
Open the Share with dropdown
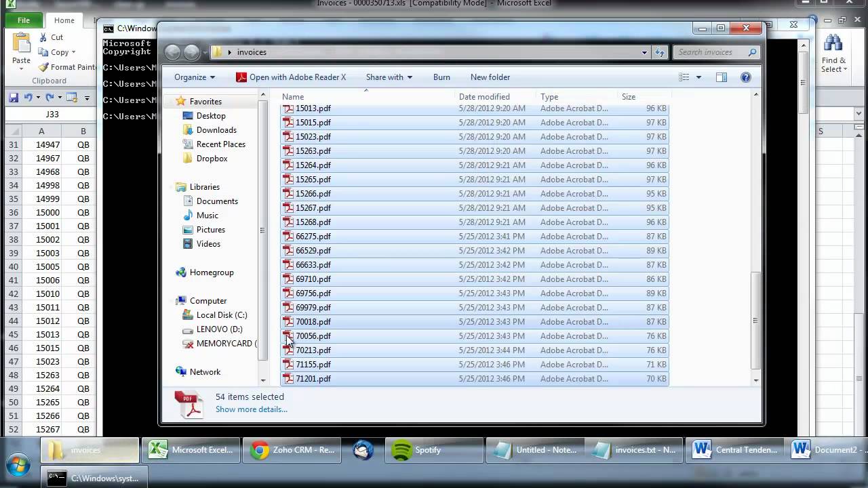tap(389, 77)
